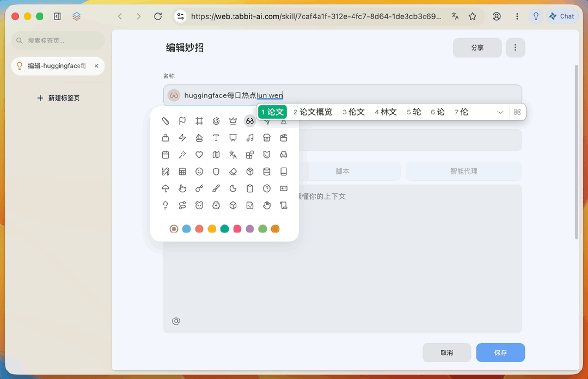Screen dimensions: 588x379
Task: Pick the lightbulb icon in picker grid
Action: (x=166, y=205)
